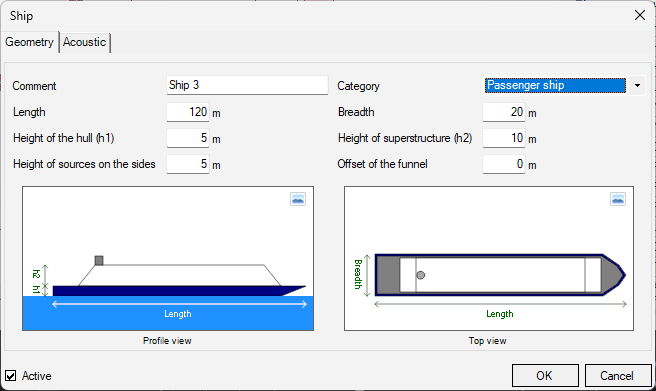Switch to the Acoustic tab

point(85,42)
